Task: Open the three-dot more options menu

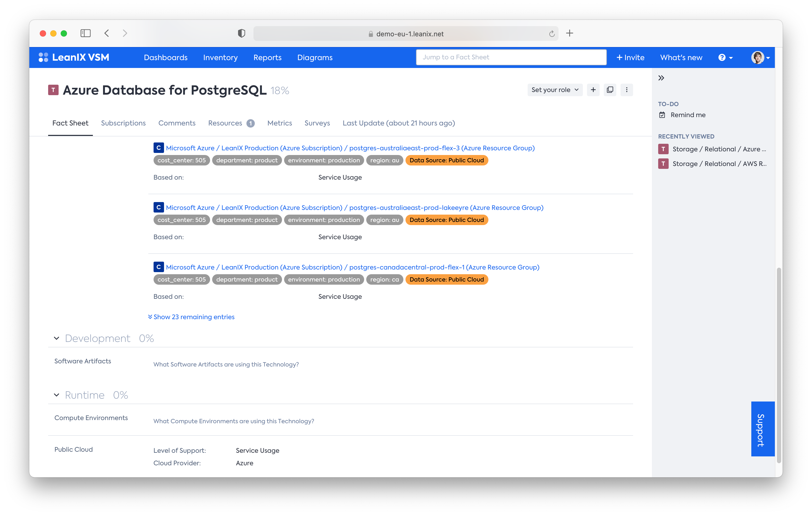Action: (x=627, y=90)
